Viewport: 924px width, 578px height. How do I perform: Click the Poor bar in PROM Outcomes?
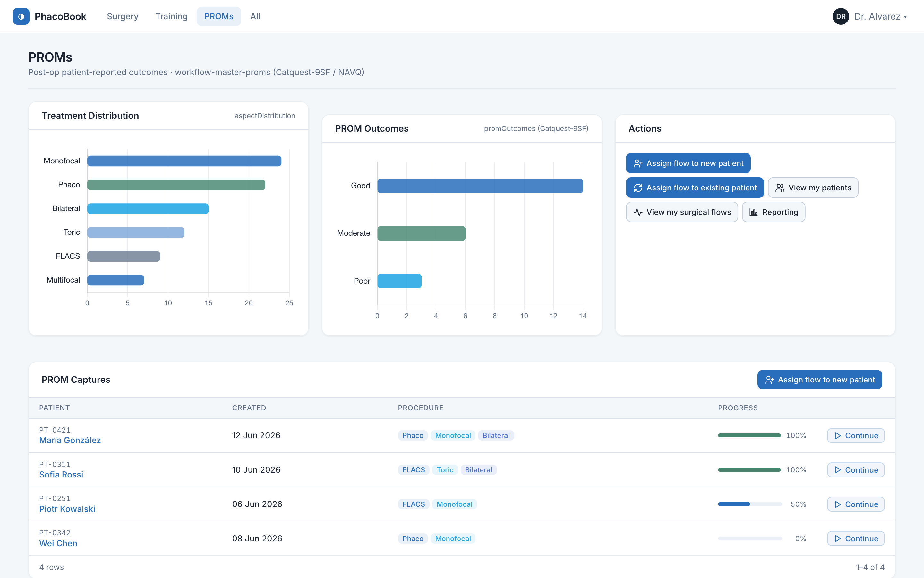(x=399, y=281)
